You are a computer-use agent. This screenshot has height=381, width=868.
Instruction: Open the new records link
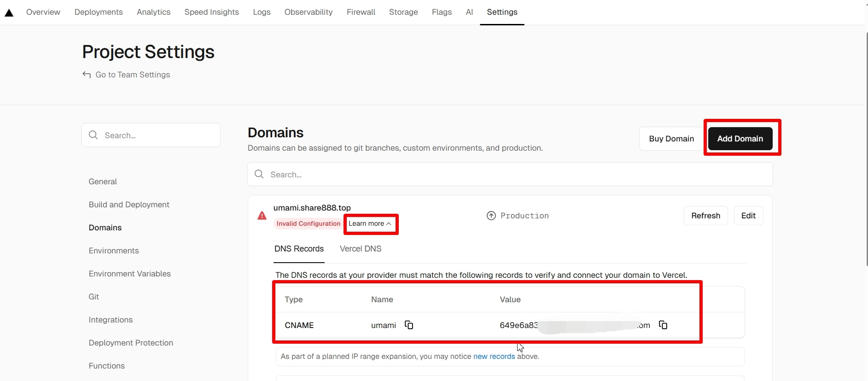[x=494, y=357]
